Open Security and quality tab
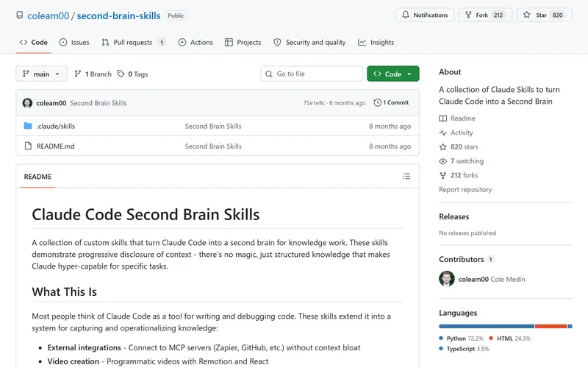Screen dimensions: 588x368 309,43
